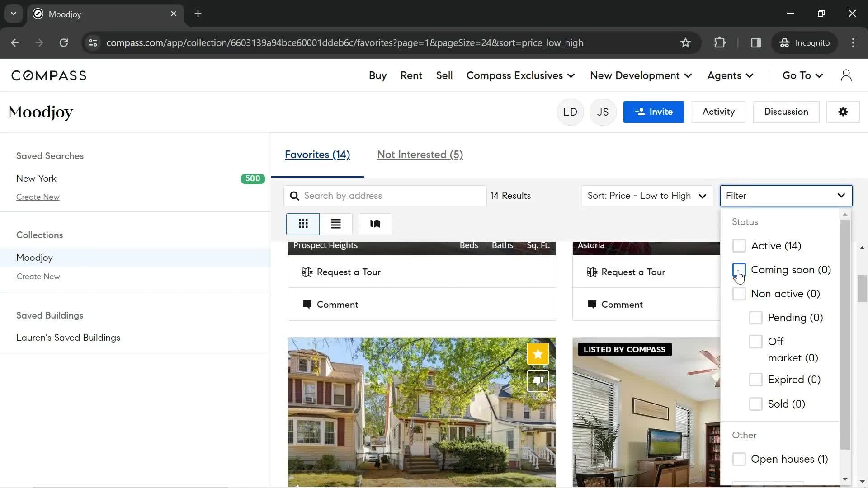Bookmark this page with star icon

pos(685,42)
